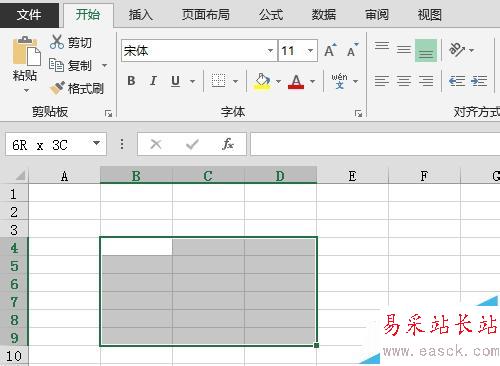The image size is (500, 366).
Task: Switch to the 审阅 Review tab
Action: coord(377,15)
